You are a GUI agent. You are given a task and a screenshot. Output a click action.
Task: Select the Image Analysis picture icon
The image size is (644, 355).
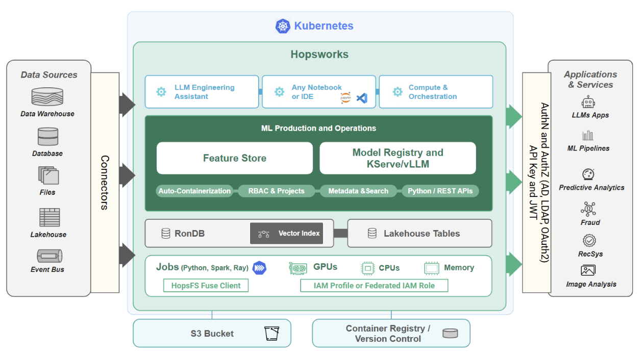point(588,270)
